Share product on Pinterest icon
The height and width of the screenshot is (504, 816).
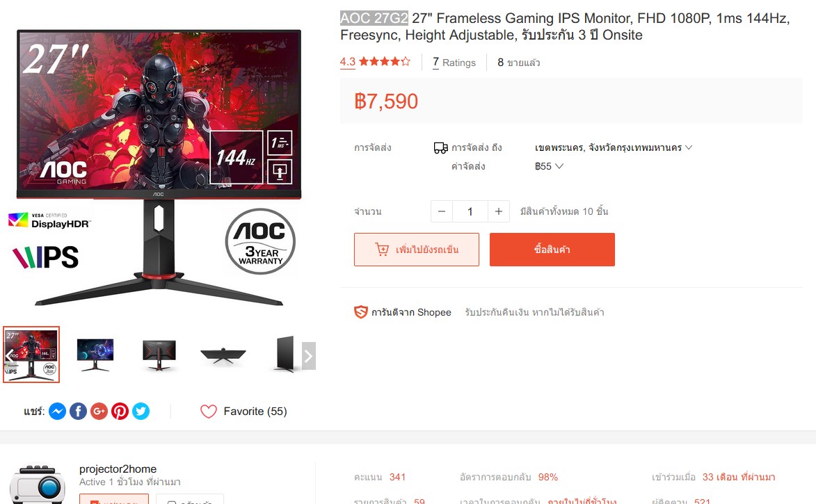(120, 412)
